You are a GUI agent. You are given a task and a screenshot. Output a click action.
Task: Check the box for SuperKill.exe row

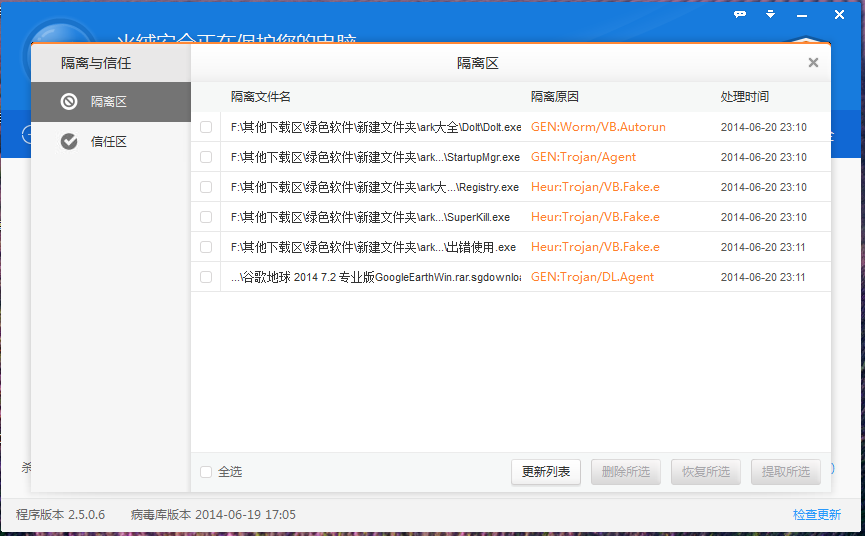pos(206,217)
